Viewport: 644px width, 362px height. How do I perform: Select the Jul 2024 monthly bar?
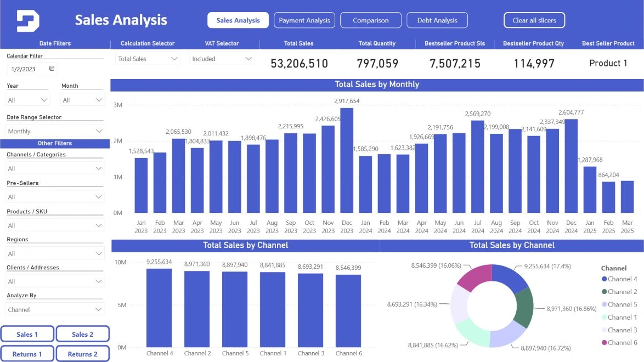[478, 167]
